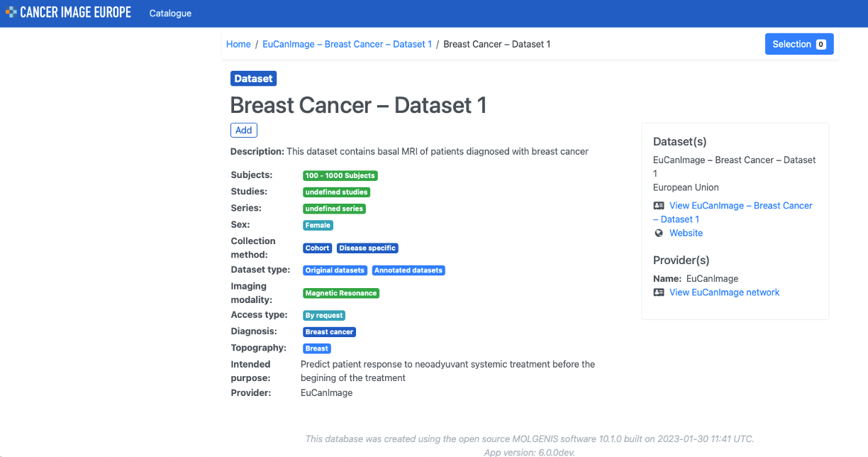Click card icon beside View EuCanImage network
The height and width of the screenshot is (457, 868).
point(659,292)
